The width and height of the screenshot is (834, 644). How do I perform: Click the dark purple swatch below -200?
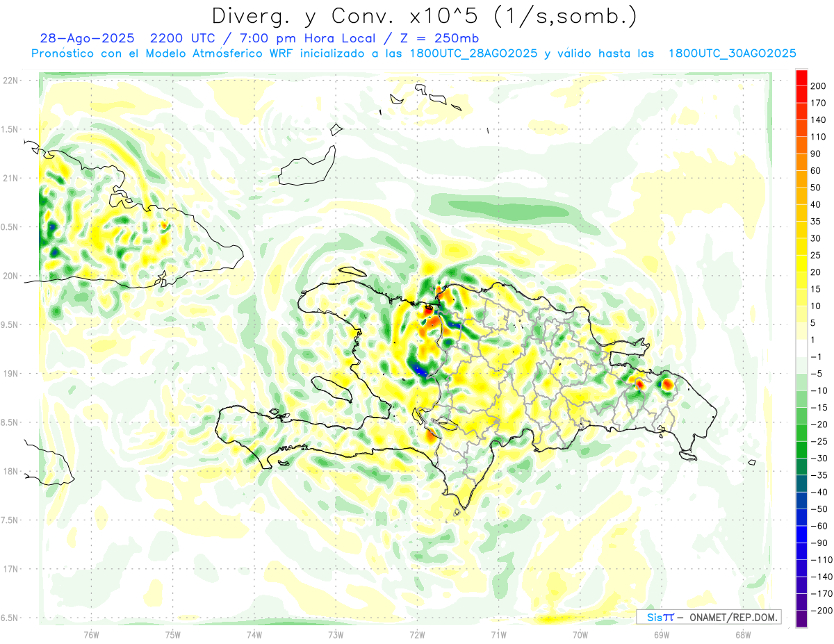click(801, 620)
